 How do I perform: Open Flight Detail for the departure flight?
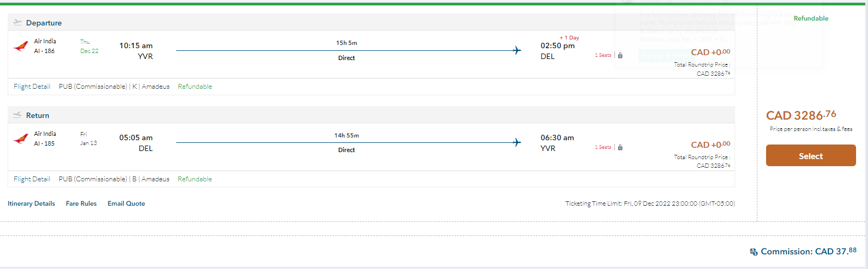click(x=32, y=87)
